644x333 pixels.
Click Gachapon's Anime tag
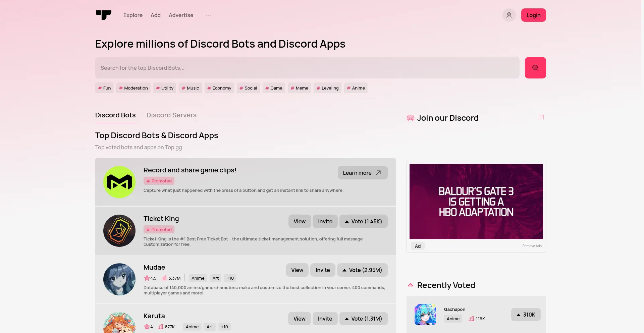453,319
